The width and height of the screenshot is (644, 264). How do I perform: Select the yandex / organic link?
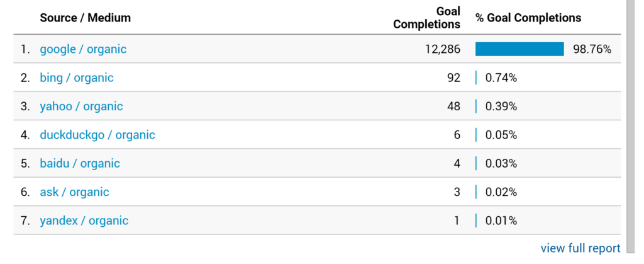tap(84, 221)
